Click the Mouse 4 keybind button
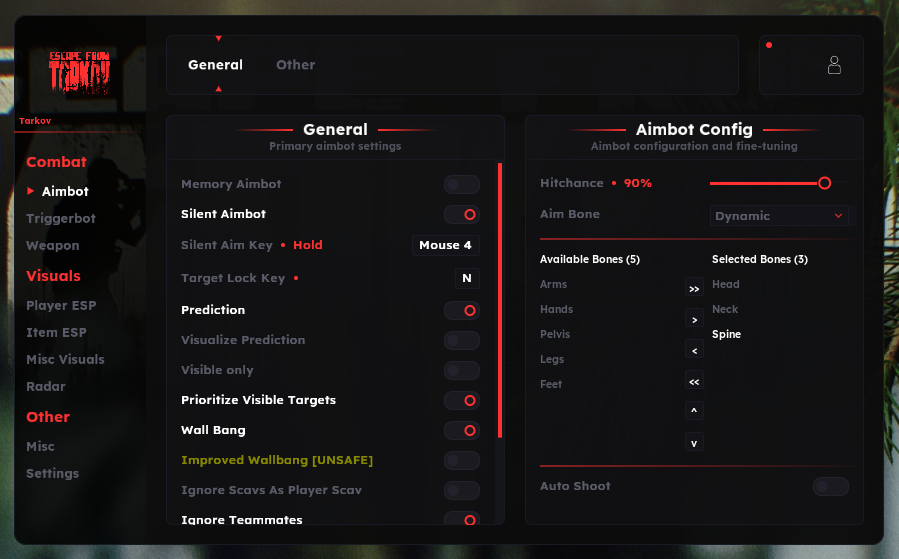This screenshot has height=559, width=899. (445, 245)
